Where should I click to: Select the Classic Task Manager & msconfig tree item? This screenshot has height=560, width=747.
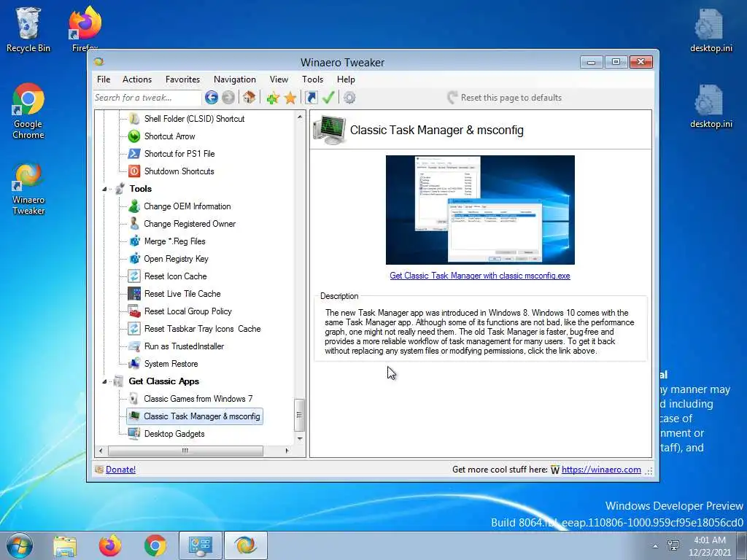pos(195,416)
